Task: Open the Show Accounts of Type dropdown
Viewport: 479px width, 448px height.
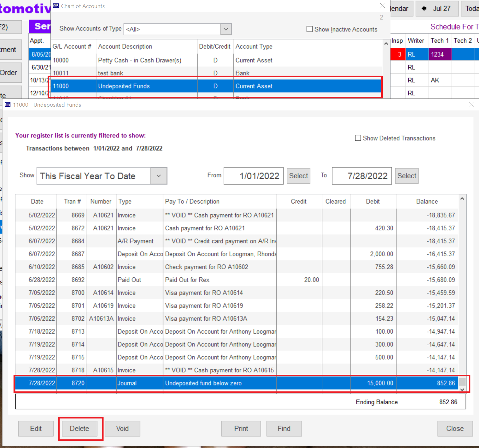Action: [226, 29]
